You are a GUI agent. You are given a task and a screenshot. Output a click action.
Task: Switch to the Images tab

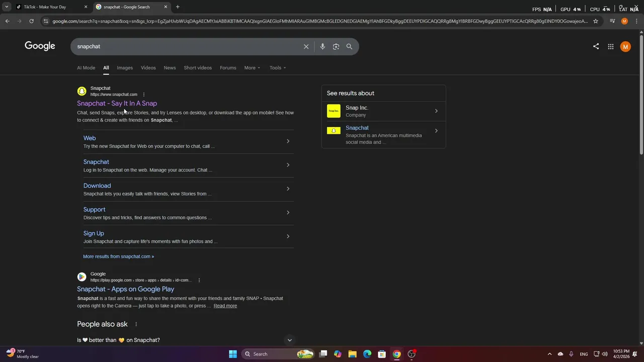coord(125,68)
